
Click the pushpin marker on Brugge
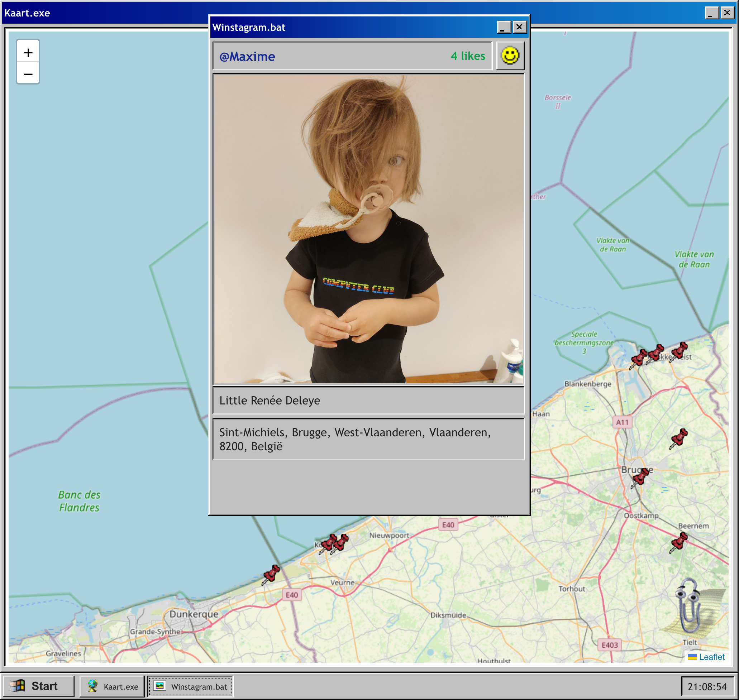(x=640, y=478)
